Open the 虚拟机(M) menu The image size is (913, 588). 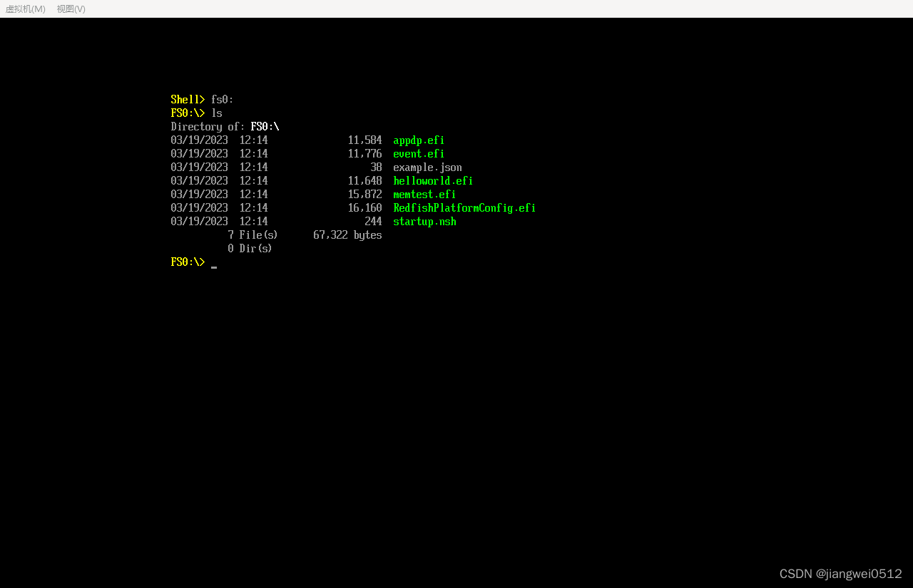(25, 9)
